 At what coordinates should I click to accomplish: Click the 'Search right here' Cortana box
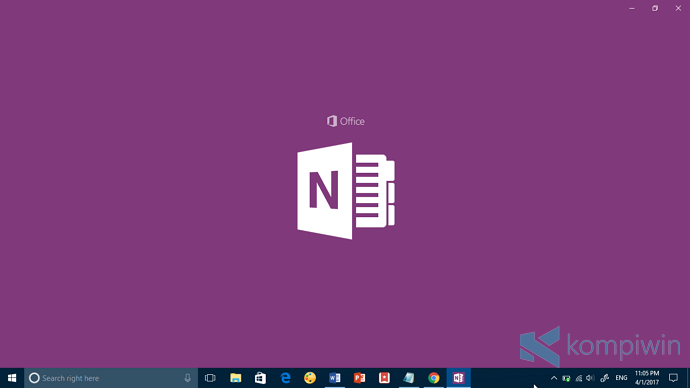point(111,378)
